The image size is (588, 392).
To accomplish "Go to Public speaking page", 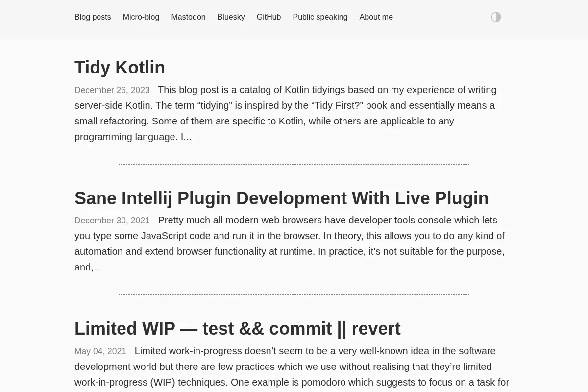I will 320,17.
